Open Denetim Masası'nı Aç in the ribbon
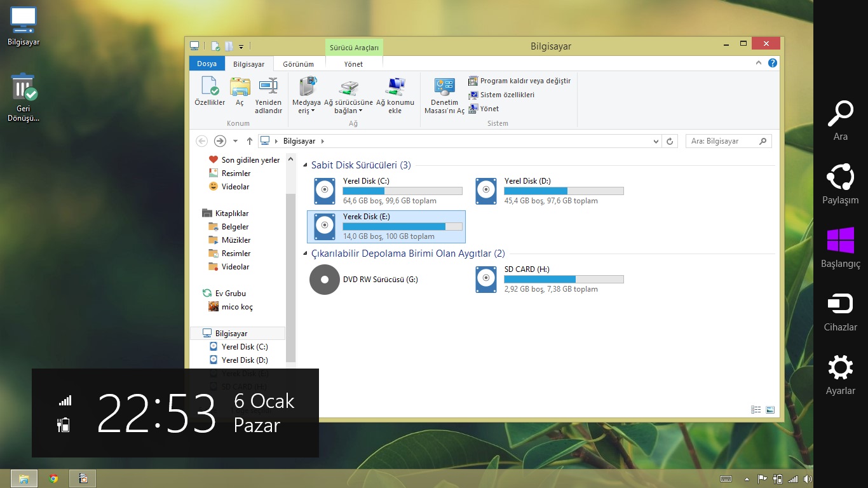The image size is (868, 488). pos(444,95)
